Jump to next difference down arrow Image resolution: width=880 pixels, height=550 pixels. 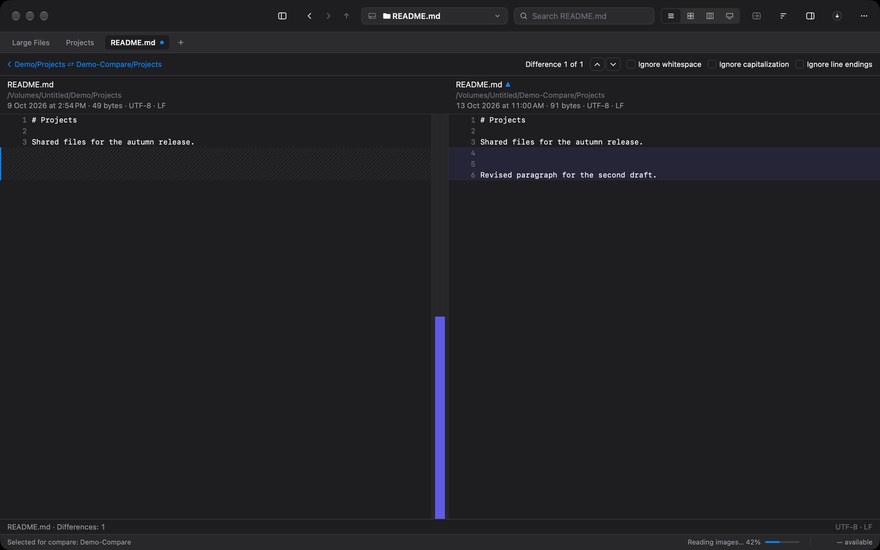613,65
